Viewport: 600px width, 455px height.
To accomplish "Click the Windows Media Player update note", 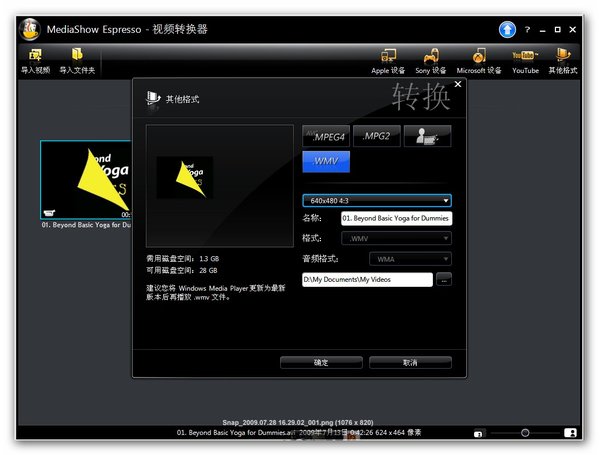I will [215, 292].
